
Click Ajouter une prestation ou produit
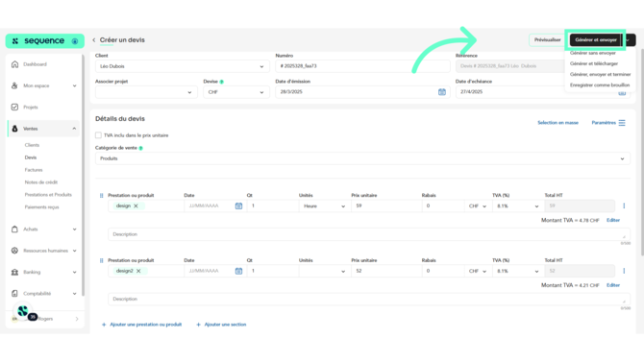click(141, 325)
